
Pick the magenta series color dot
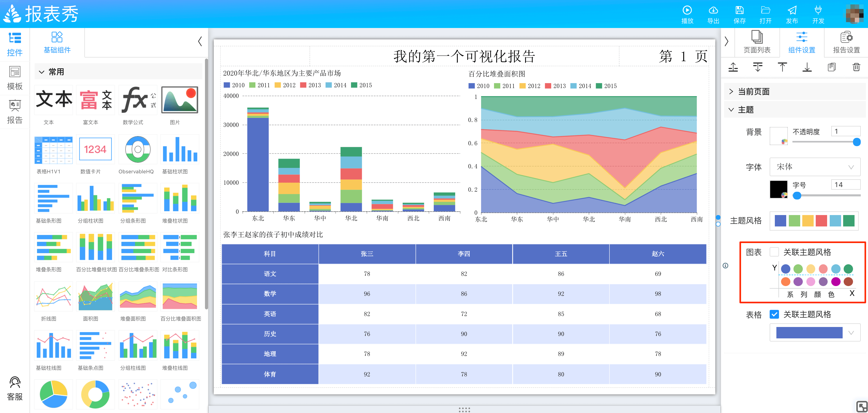[836, 281]
